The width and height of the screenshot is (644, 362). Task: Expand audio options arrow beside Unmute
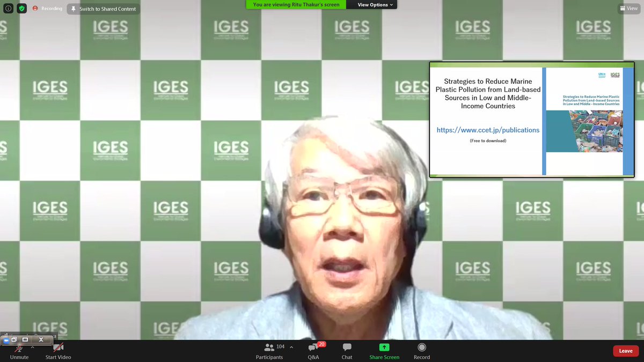(33, 347)
